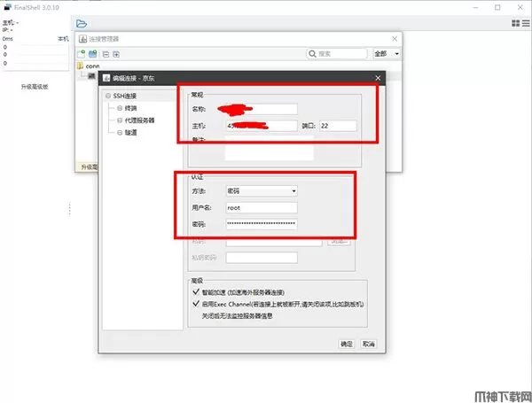This screenshot has height=403, width=532.
Task: Click the sidebar splitter dots handle
Action: click(69, 209)
